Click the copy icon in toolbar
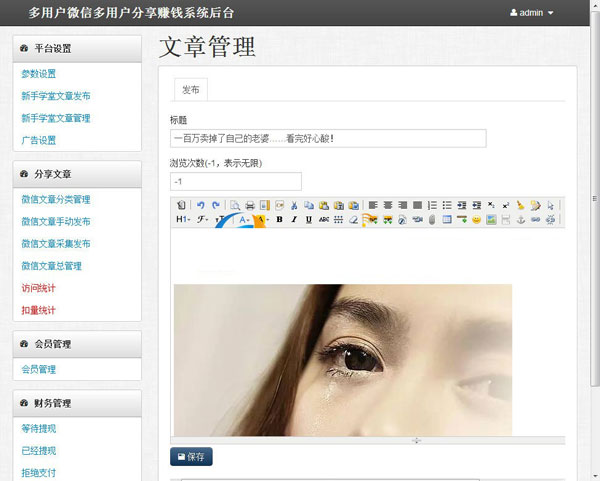The height and width of the screenshot is (481, 600). pos(309,205)
